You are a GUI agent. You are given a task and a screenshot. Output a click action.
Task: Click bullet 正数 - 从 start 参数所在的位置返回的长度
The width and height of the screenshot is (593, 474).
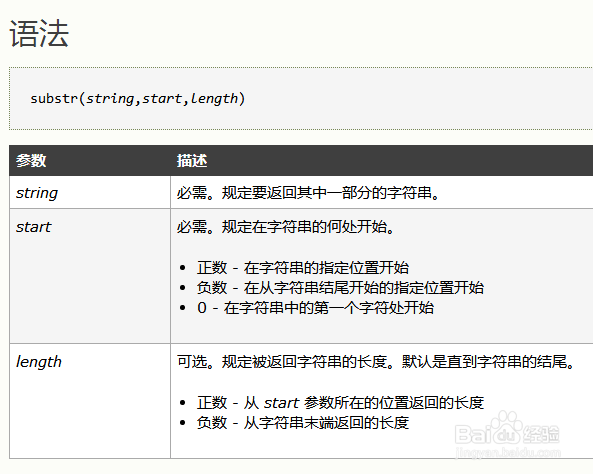click(340, 403)
